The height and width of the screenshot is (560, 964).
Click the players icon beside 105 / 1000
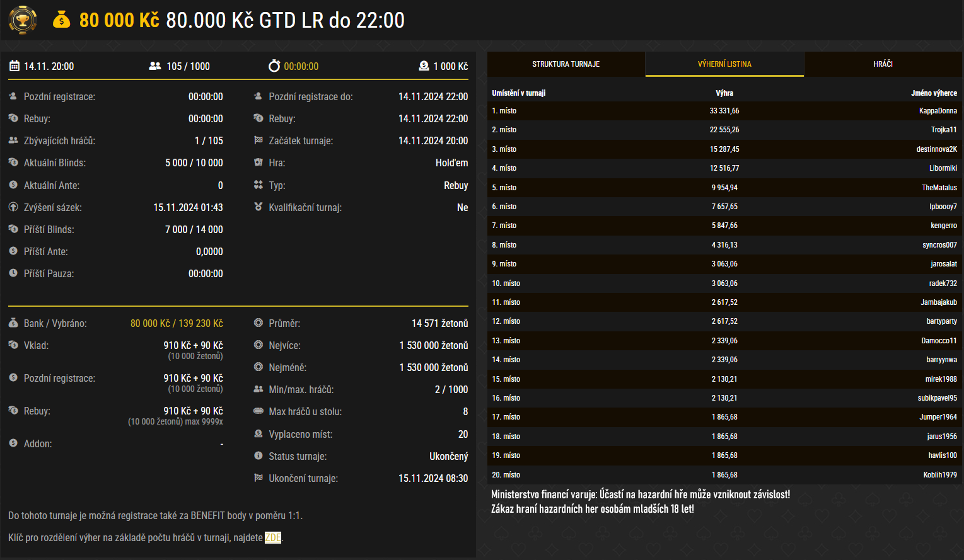[x=154, y=66]
